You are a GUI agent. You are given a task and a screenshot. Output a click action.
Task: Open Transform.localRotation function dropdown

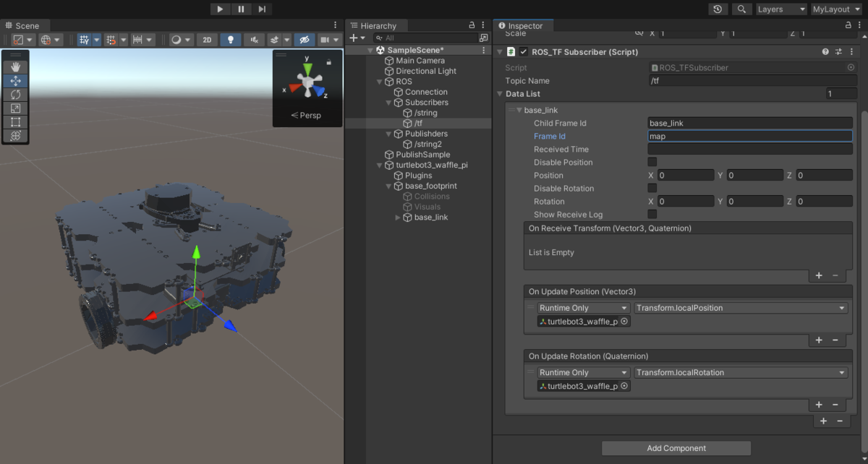tap(741, 373)
